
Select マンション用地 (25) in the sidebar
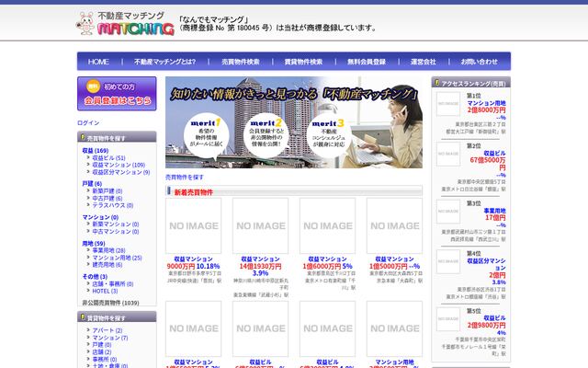[x=117, y=258]
